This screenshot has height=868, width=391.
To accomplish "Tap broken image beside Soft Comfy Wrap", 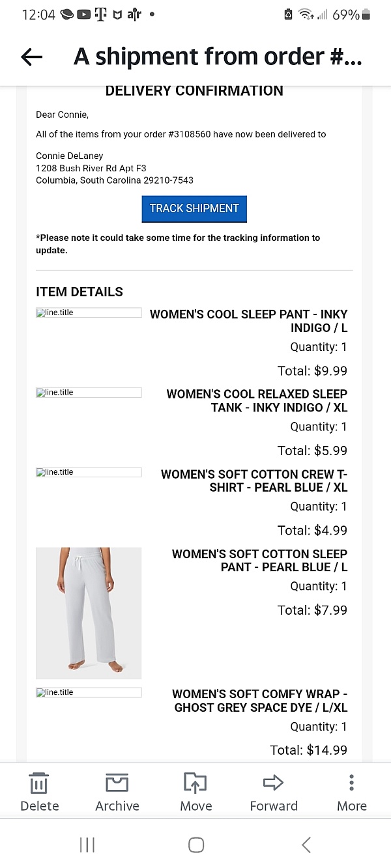I will coord(89,692).
